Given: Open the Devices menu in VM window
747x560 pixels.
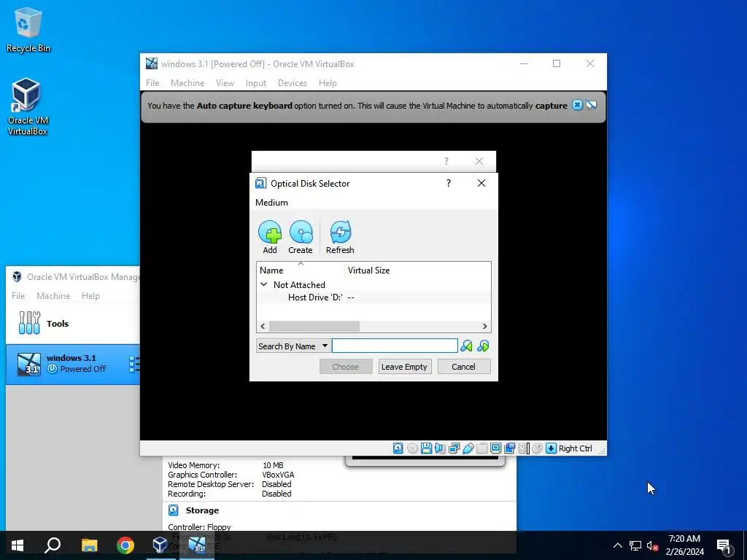Looking at the screenshot, I should tap(293, 83).
